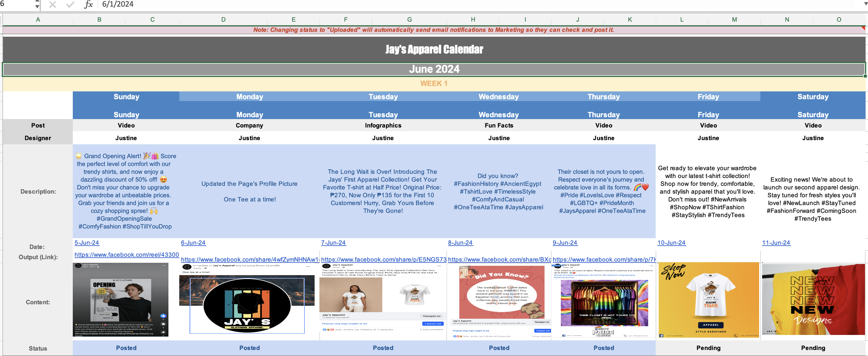
Task: Open the facebook.com/reel link under Sunday
Action: pos(126,255)
